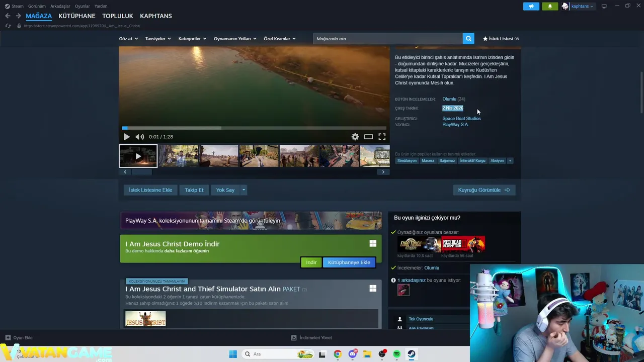
Task: Open Chrome from the taskbar
Action: coord(338,354)
